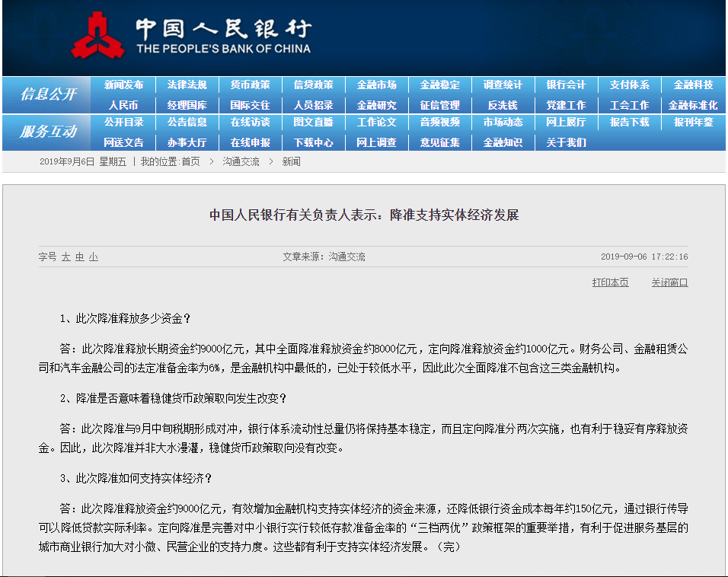
Task: Open the 支付体系 menu item
Action: pos(629,85)
